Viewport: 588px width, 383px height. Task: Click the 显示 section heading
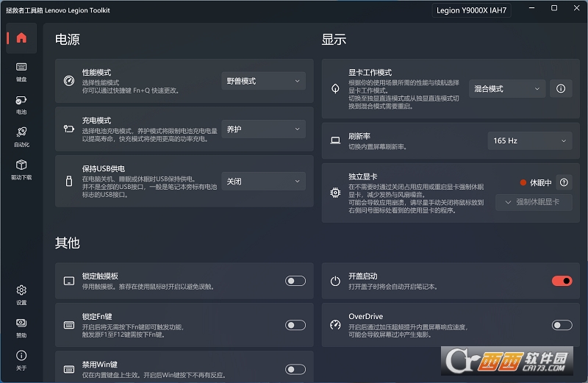(x=334, y=40)
